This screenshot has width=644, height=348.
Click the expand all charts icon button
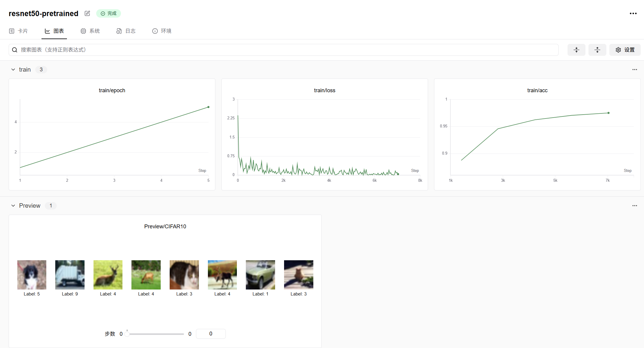(597, 50)
